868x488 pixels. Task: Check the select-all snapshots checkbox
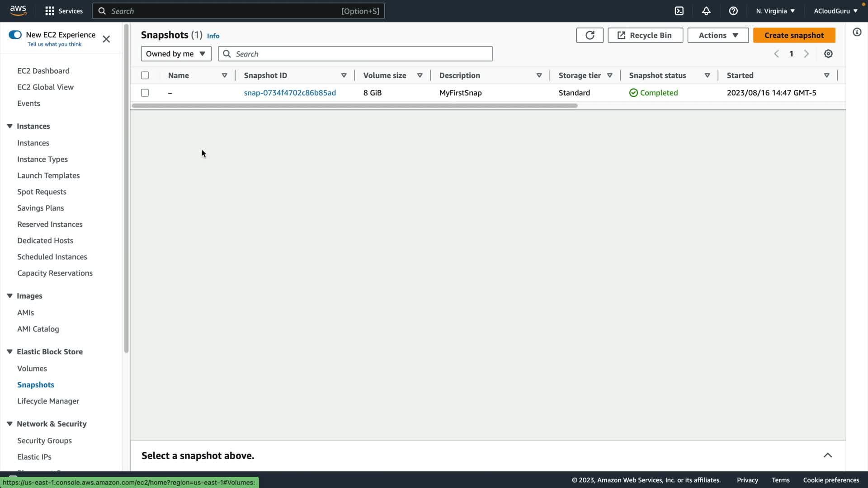click(x=145, y=75)
